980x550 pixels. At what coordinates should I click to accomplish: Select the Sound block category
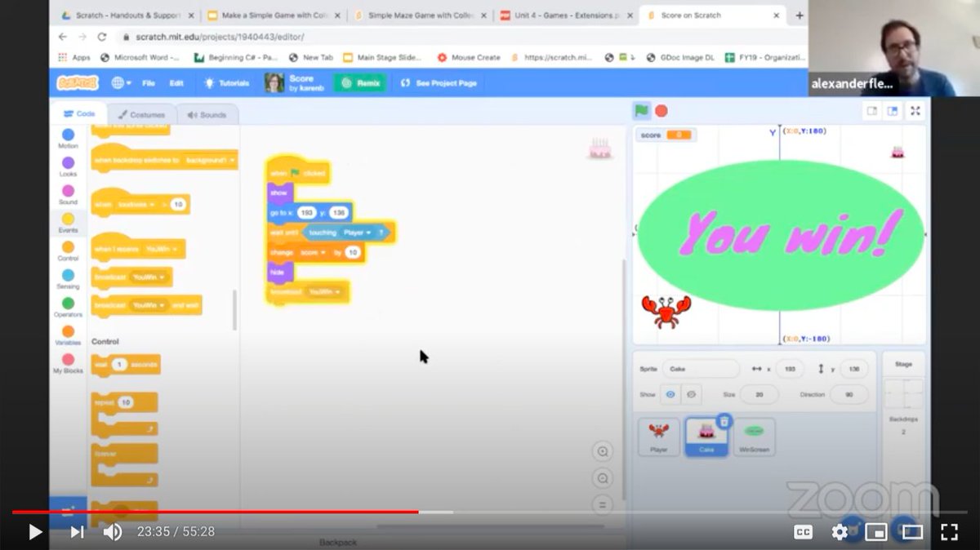68,194
